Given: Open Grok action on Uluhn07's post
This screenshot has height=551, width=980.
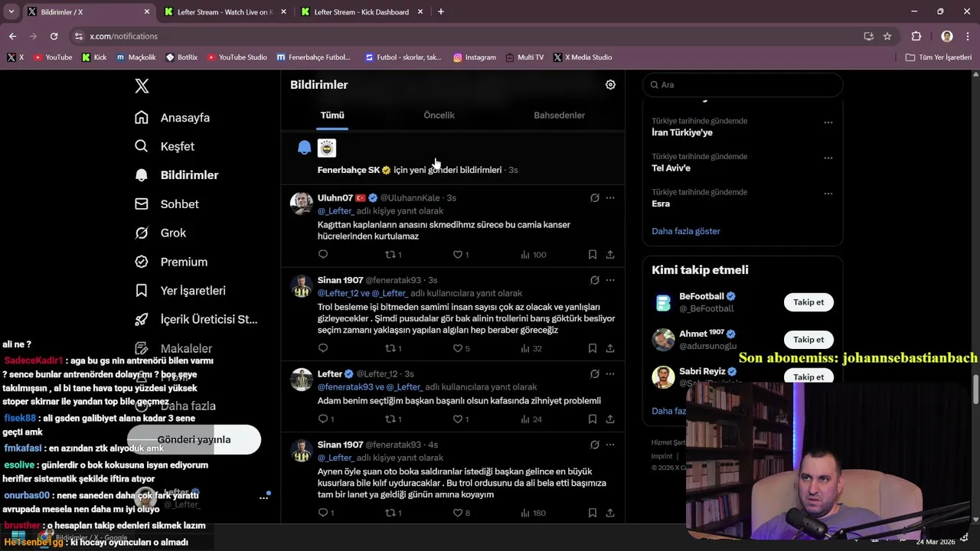Looking at the screenshot, I should [594, 197].
